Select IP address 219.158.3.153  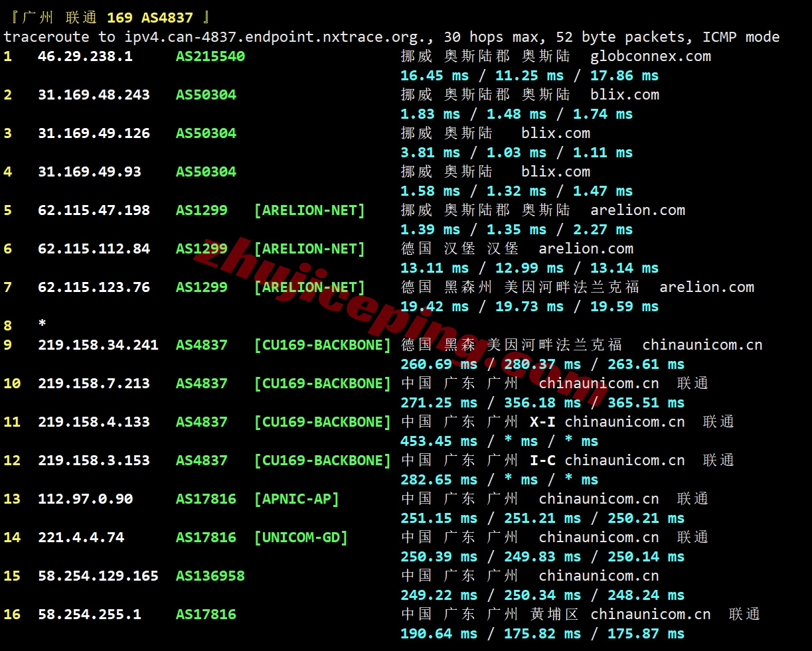[94, 461]
